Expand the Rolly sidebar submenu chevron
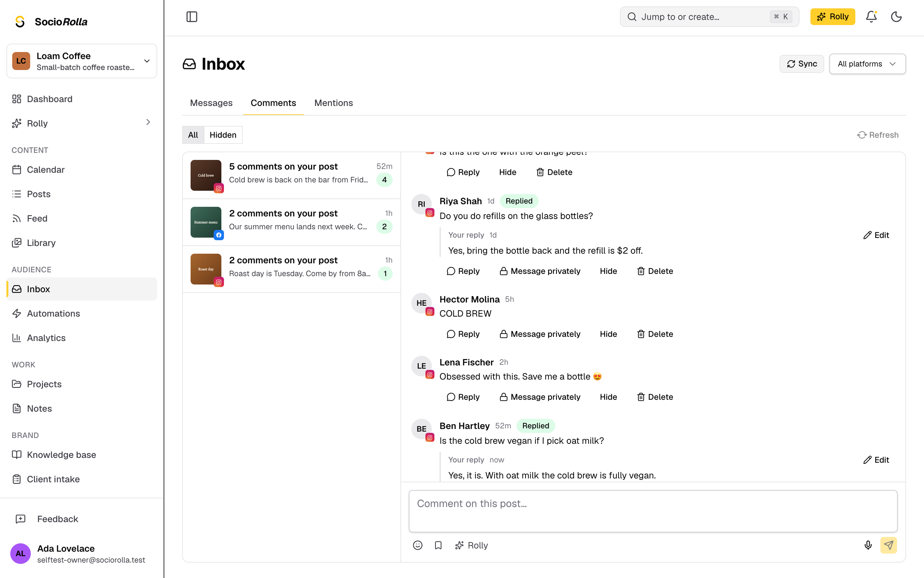Image resolution: width=924 pixels, height=578 pixels. tap(148, 122)
